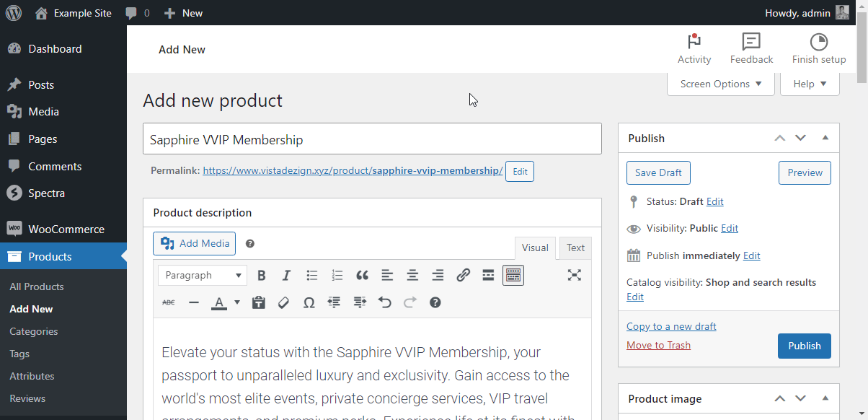
Task: Enter distraction-free fullscreen mode
Action: click(574, 275)
